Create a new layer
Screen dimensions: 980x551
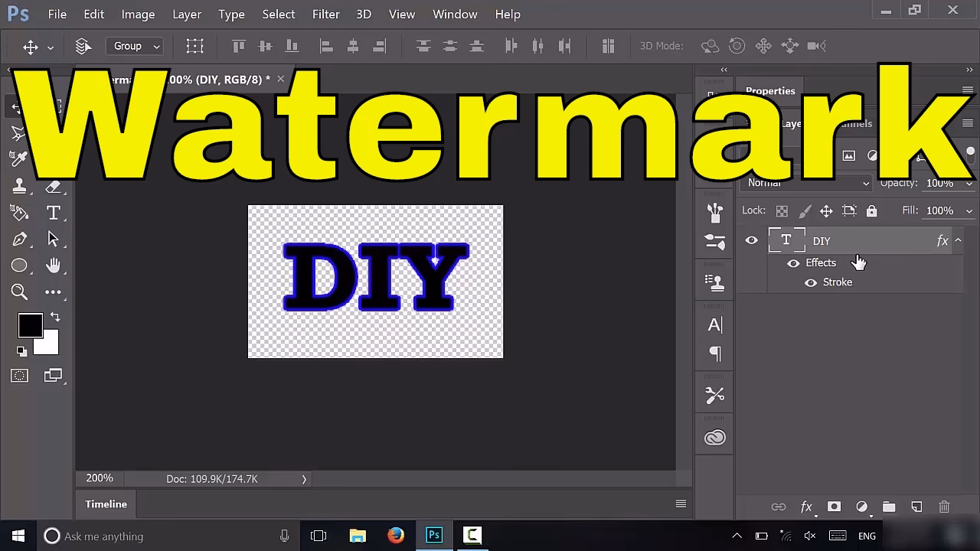916,507
